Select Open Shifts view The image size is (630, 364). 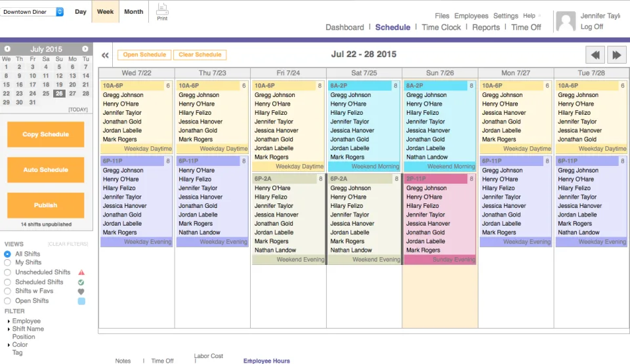7,301
